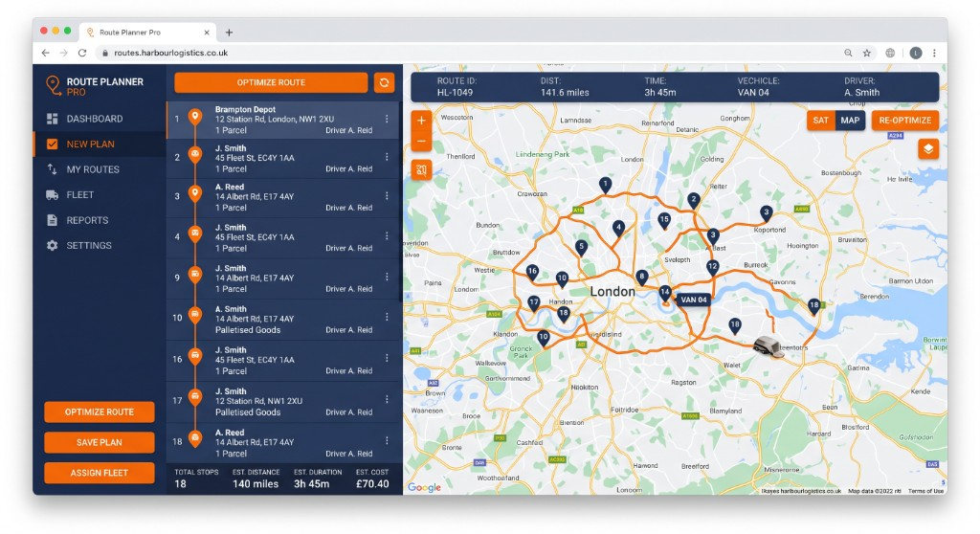The height and width of the screenshot is (534, 980).
Task: Click the Save Plan button
Action: (100, 442)
